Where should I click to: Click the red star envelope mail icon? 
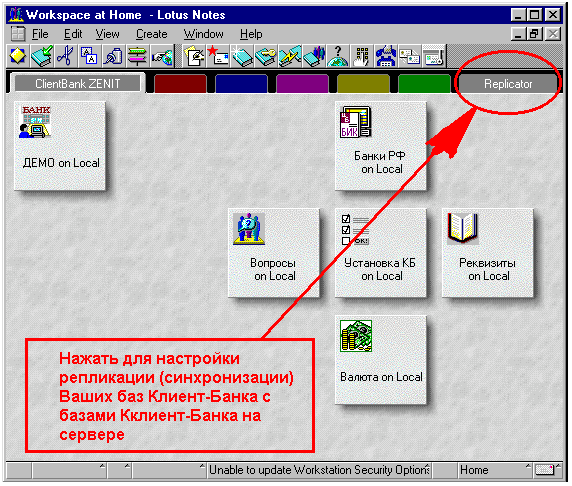click(218, 57)
